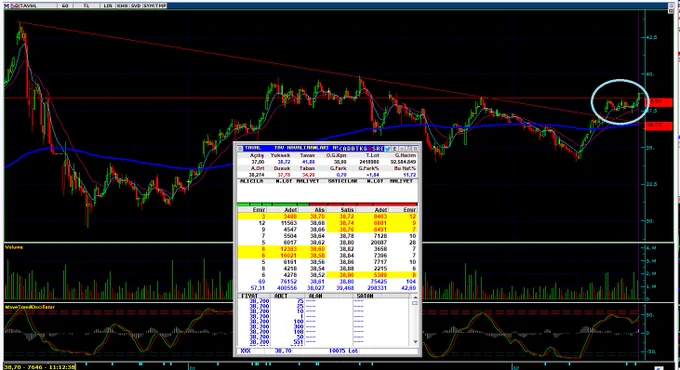Click the ALAN column header in the trades list

(315, 296)
